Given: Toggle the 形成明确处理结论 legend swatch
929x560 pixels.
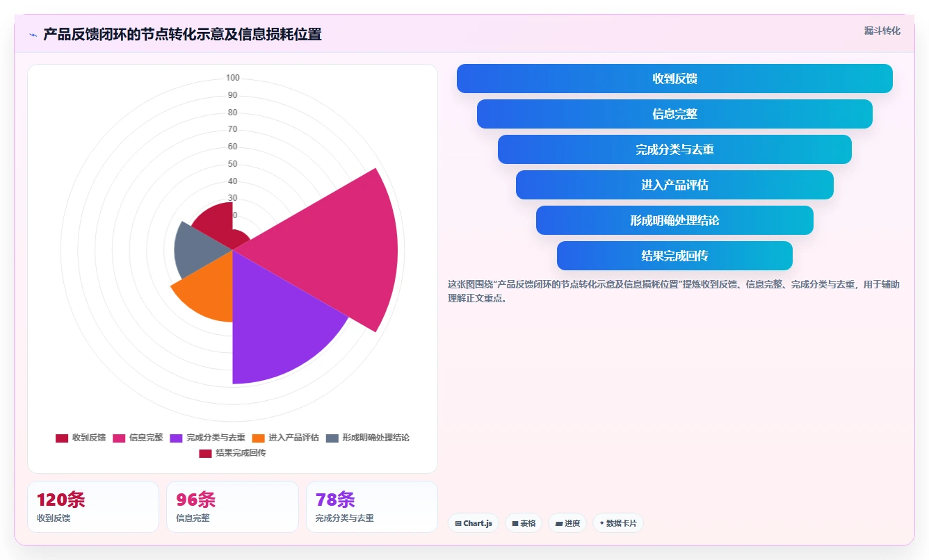Looking at the screenshot, I should [332, 438].
